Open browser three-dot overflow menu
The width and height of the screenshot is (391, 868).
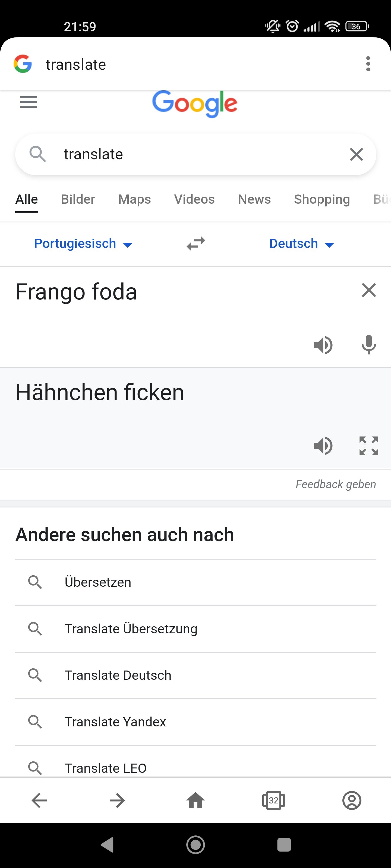(x=368, y=64)
